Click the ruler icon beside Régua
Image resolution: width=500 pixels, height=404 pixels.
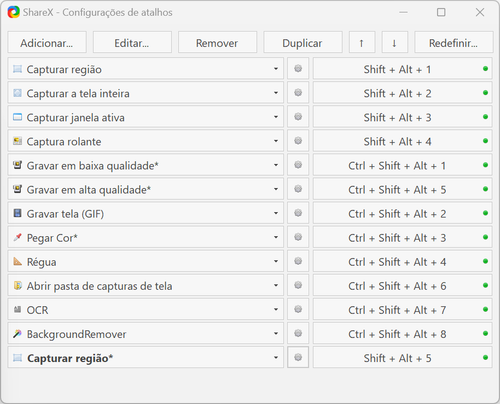[x=17, y=261]
